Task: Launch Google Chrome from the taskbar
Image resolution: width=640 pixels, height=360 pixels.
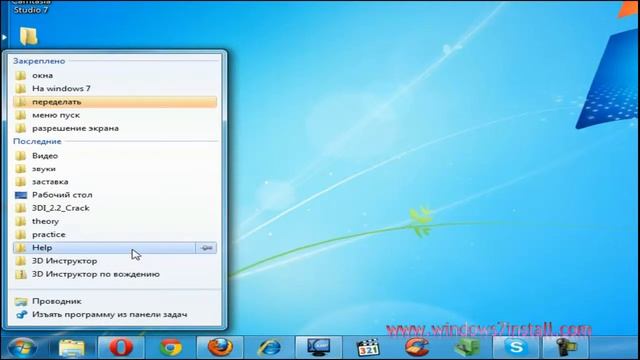Action: (x=171, y=348)
